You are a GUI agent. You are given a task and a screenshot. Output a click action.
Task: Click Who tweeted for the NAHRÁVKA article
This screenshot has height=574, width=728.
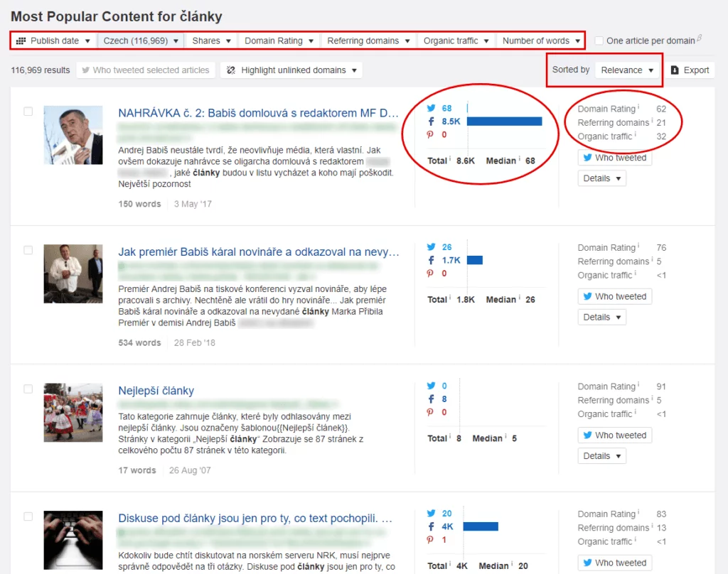[x=615, y=158]
